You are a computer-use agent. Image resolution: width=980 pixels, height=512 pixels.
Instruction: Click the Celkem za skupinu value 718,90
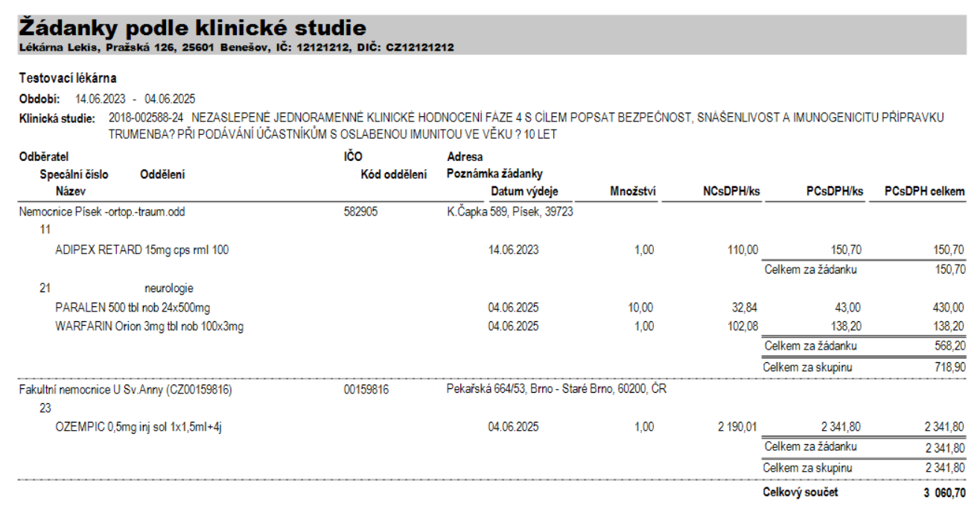coord(949,367)
